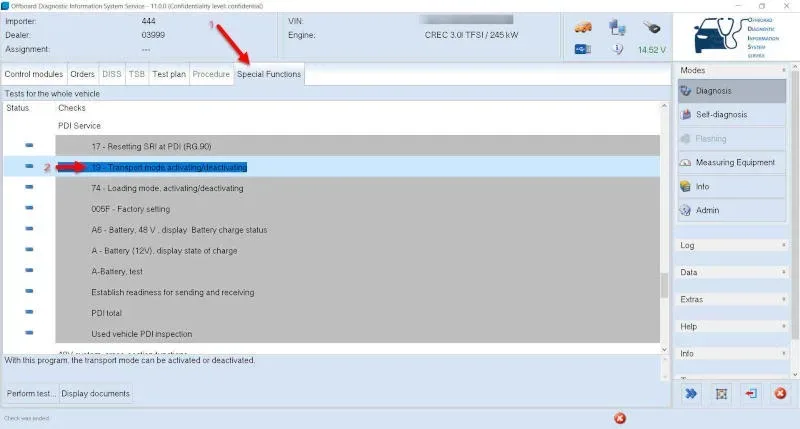
Task: Select the Admin mode button
Action: [732, 210]
